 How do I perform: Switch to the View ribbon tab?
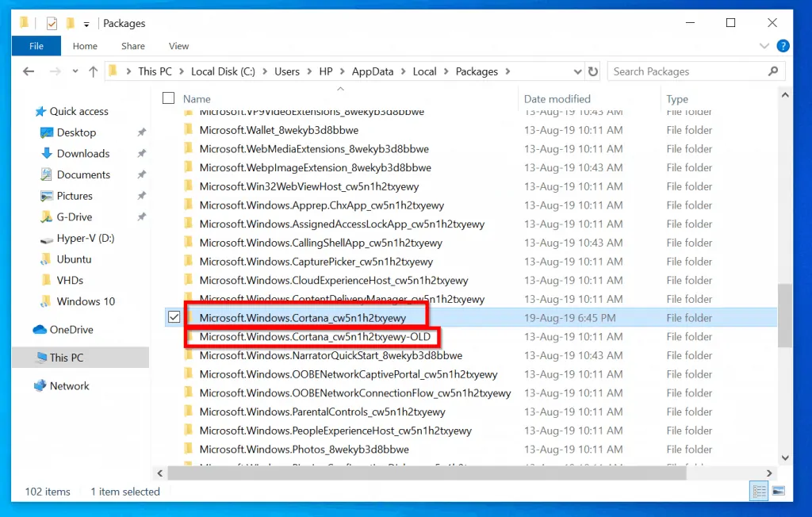click(x=178, y=46)
